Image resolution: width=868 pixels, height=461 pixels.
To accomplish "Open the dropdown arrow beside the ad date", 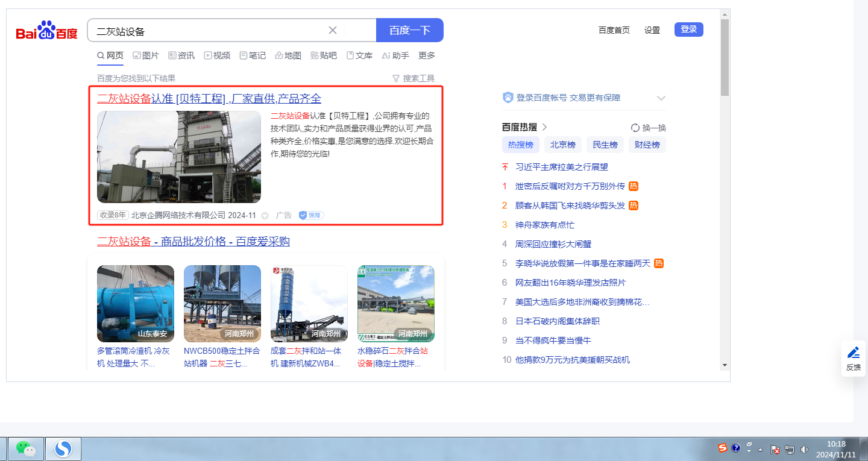I will (265, 216).
